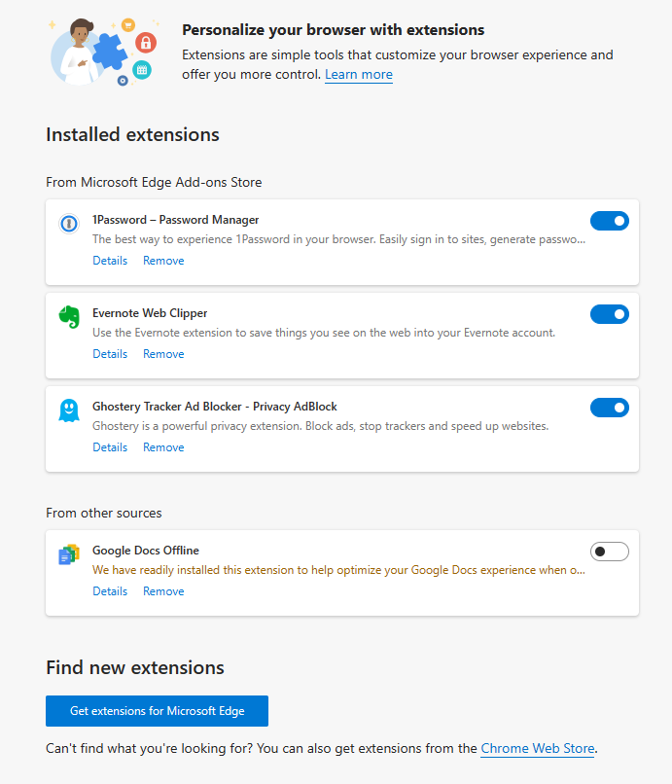
Task: Show Details for Google Docs Offline
Action: pos(109,590)
